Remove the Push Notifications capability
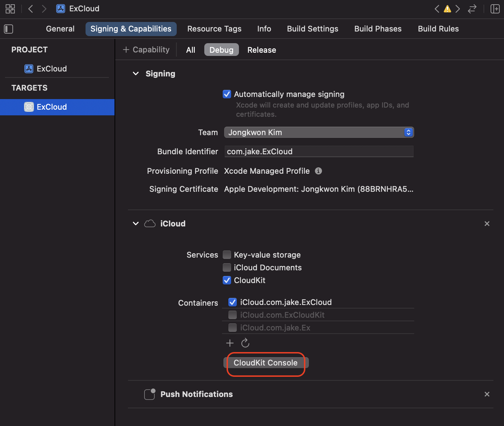The height and width of the screenshot is (426, 504). click(x=487, y=394)
